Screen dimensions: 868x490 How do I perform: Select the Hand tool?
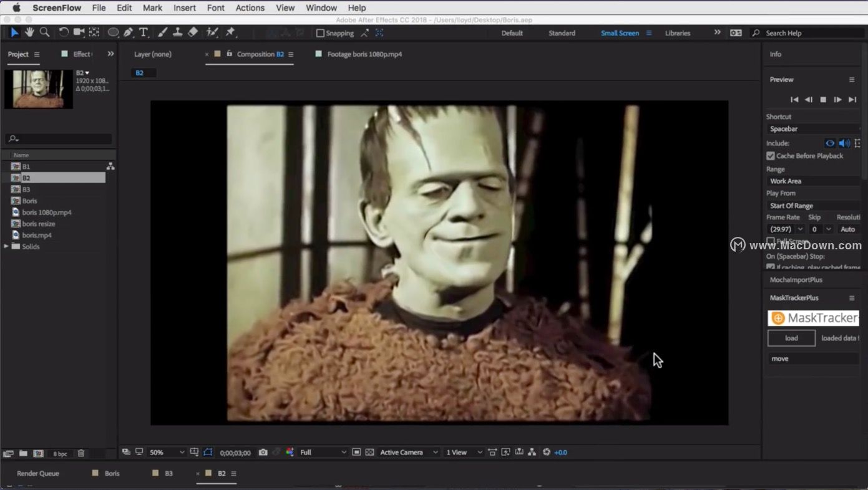pos(29,32)
